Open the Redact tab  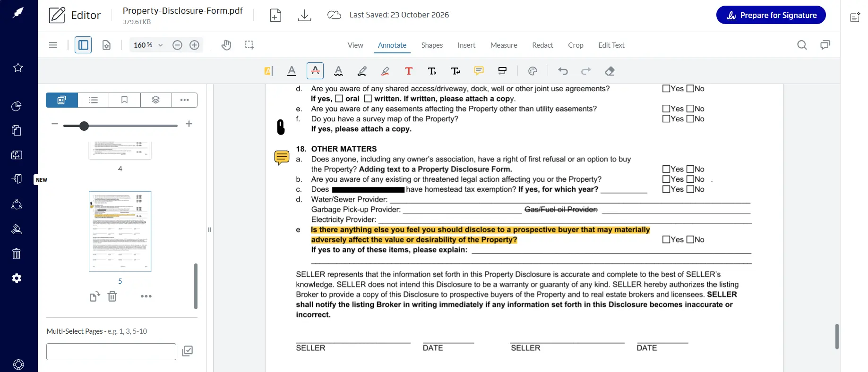coord(542,45)
